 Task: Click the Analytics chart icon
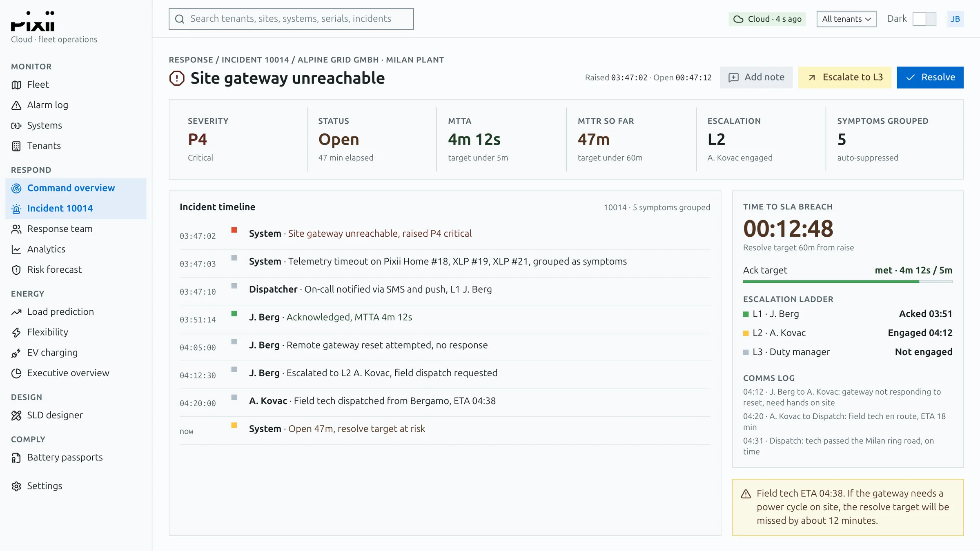pyautogui.click(x=16, y=249)
